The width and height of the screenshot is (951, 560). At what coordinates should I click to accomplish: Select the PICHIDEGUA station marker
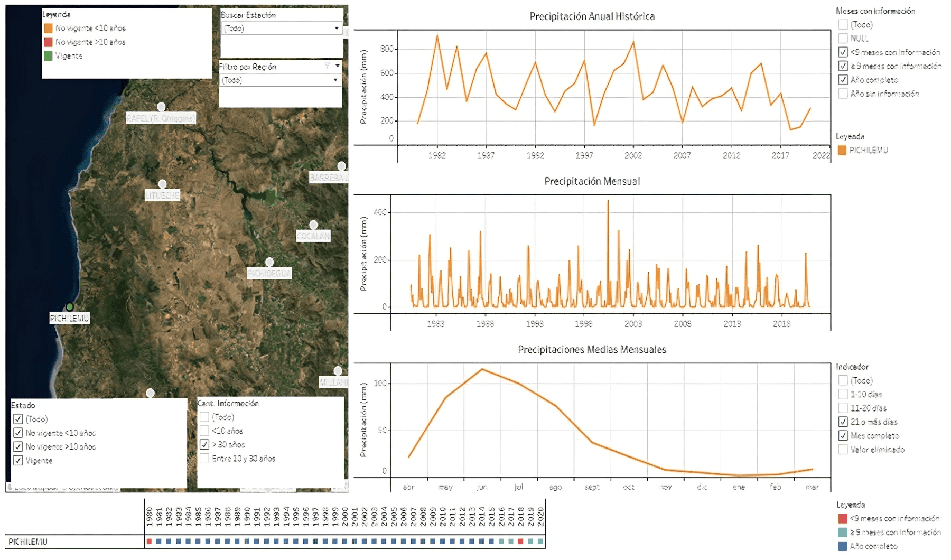click(x=270, y=261)
